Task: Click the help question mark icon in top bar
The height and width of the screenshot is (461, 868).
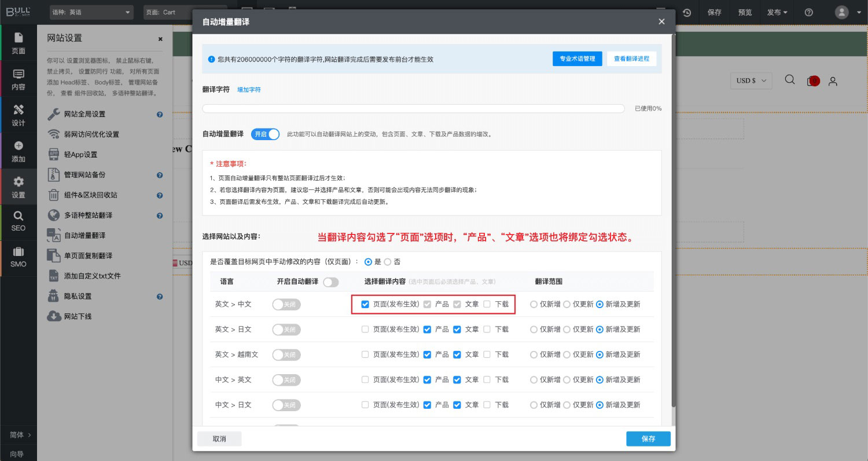Action: pyautogui.click(x=809, y=12)
